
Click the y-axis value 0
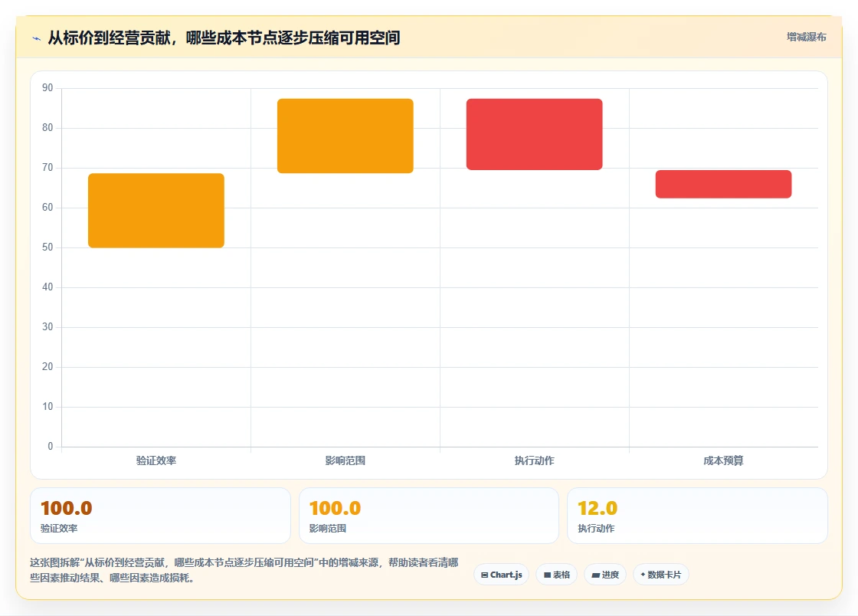(x=51, y=447)
